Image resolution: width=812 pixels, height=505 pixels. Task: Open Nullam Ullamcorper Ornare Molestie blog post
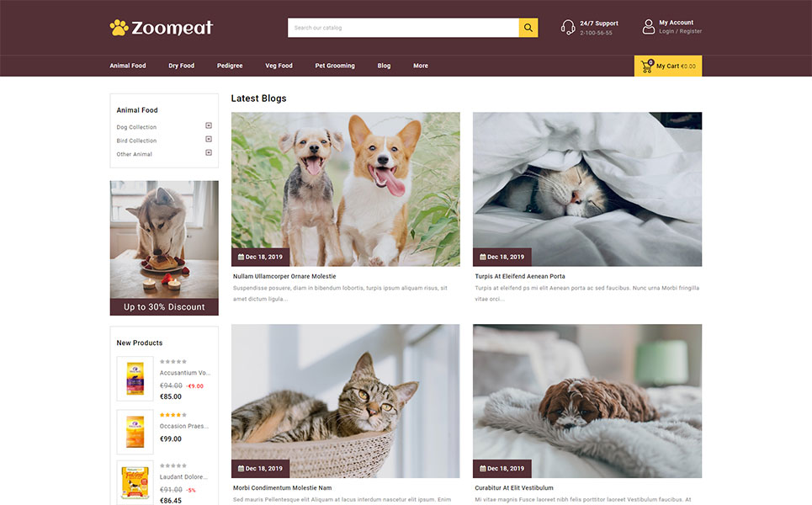tap(284, 277)
